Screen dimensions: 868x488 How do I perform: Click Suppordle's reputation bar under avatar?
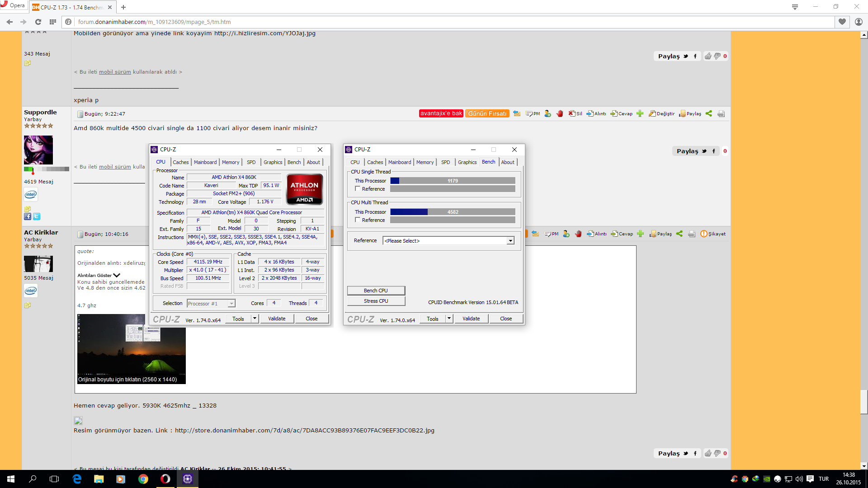coord(47,169)
